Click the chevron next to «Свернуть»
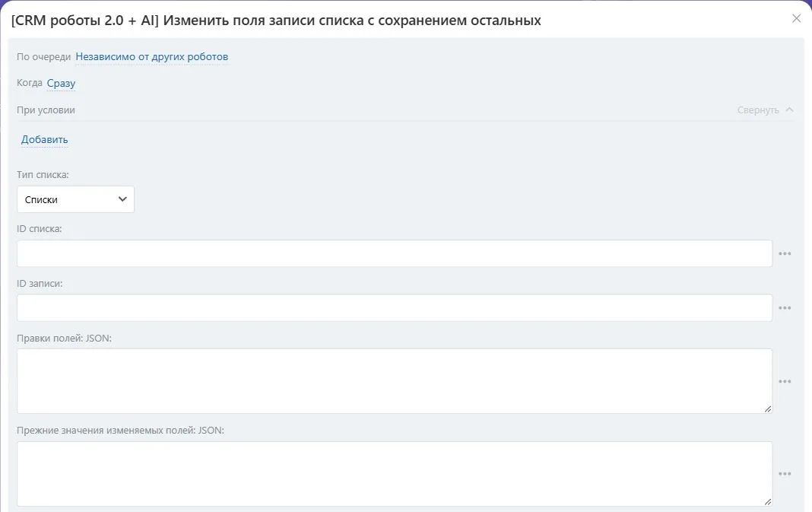The image size is (812, 512). 789,110
